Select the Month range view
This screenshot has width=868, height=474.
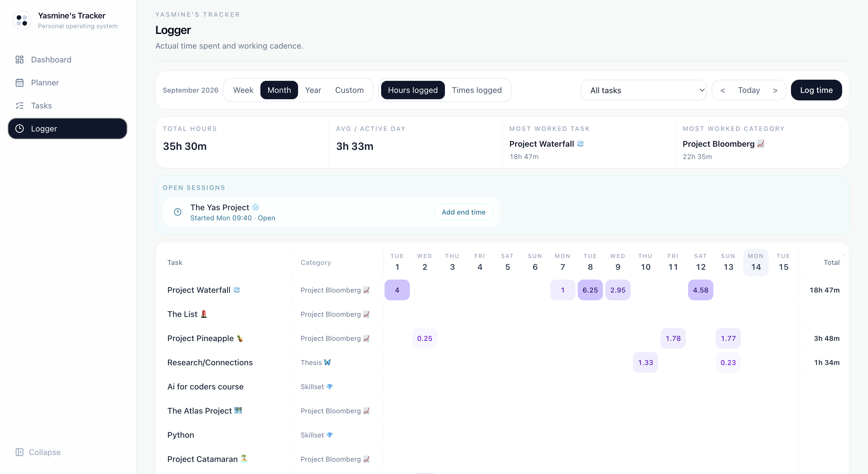pyautogui.click(x=279, y=90)
